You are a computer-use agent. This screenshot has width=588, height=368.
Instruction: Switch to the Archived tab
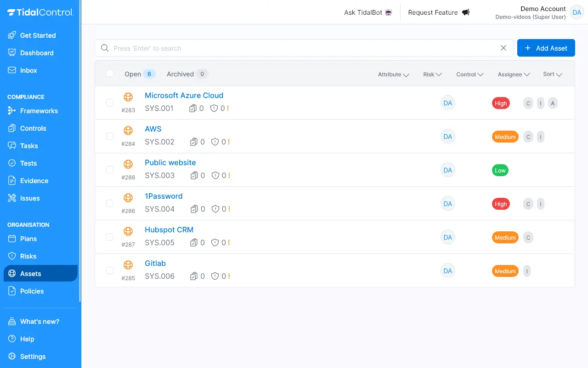187,74
